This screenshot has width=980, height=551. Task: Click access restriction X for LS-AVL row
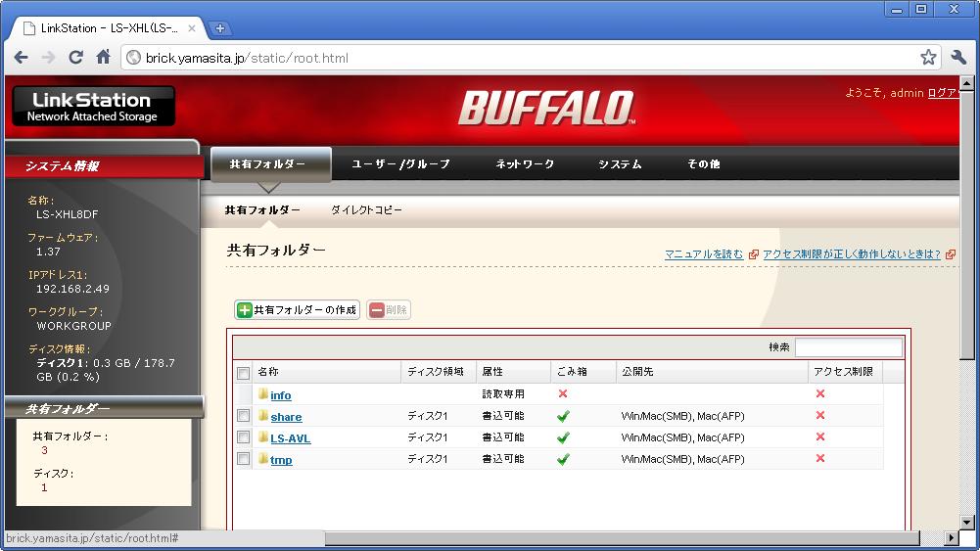pos(820,436)
